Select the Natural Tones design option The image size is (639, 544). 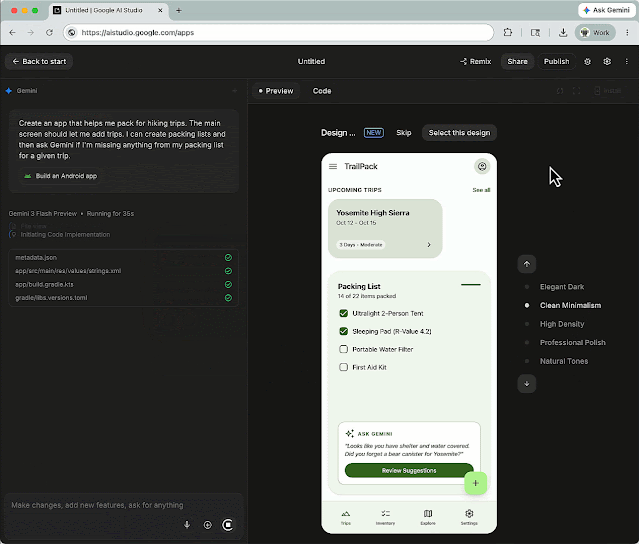coord(564,361)
